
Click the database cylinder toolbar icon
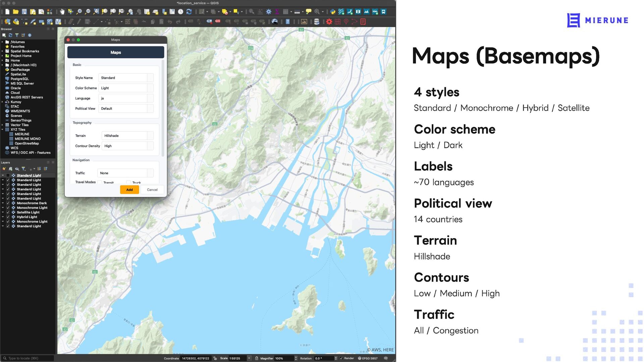pos(316,22)
